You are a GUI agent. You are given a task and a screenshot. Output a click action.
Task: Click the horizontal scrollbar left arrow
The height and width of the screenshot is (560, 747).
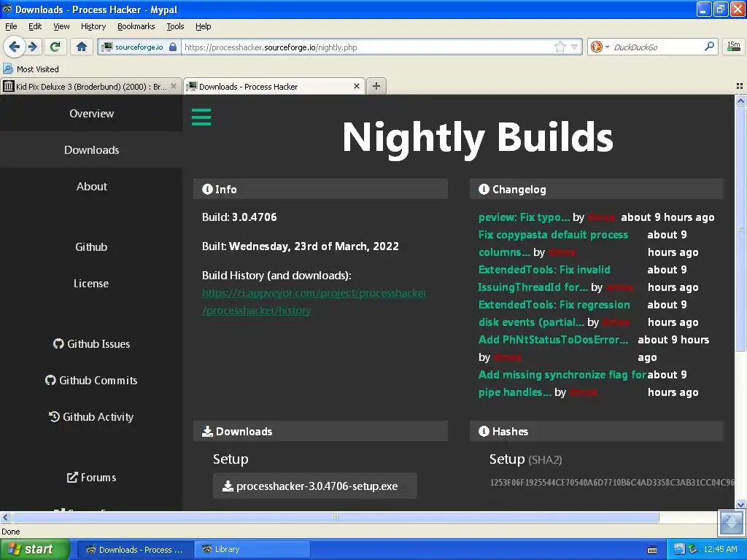5,517
